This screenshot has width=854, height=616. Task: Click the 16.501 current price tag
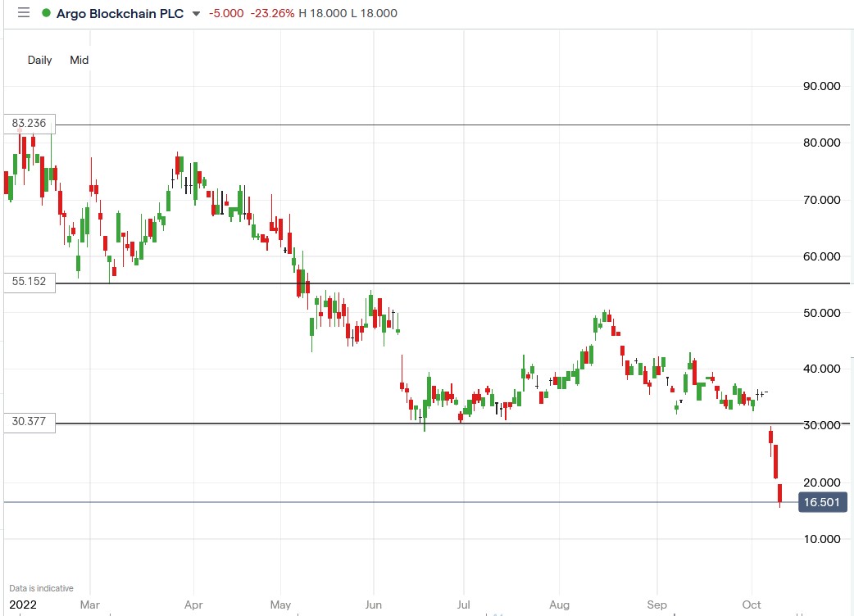coord(824,502)
